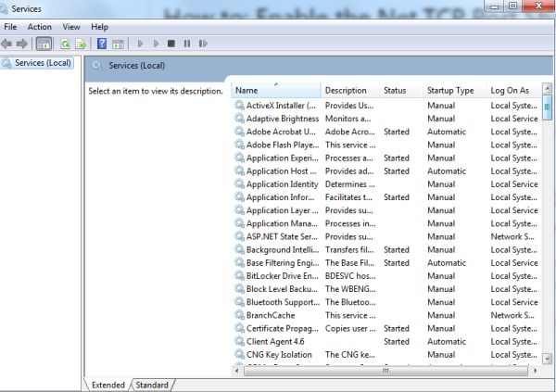Click gear icon of Application Management service
556x392 pixels.
[x=240, y=223]
